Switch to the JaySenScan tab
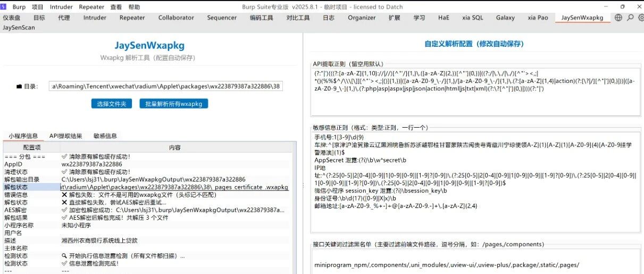Image resolution: width=644 pixels, height=274 pixels. pos(19,27)
